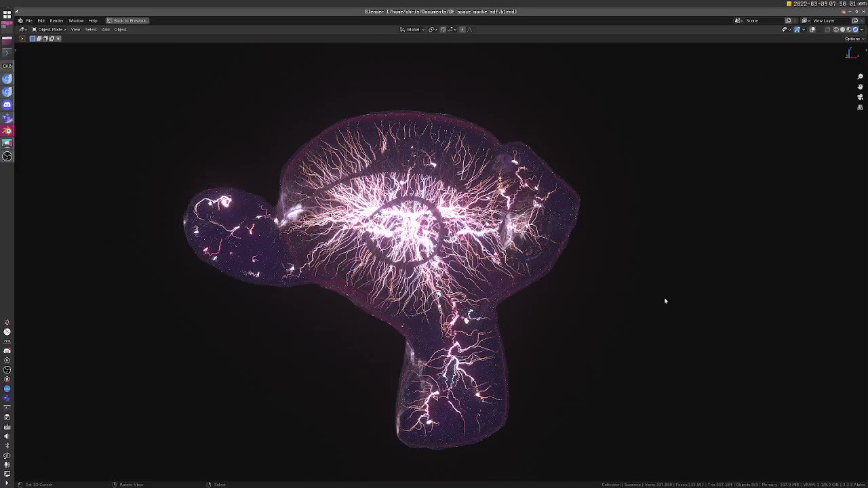This screenshot has width=868, height=488.
Task: Open the Add menu in the viewport header
Action: point(106,29)
